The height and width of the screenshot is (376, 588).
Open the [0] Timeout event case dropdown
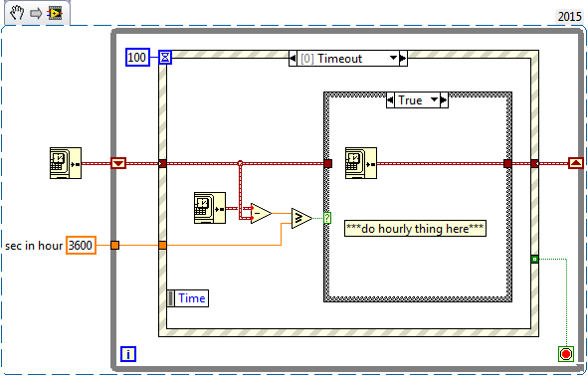[x=393, y=58]
